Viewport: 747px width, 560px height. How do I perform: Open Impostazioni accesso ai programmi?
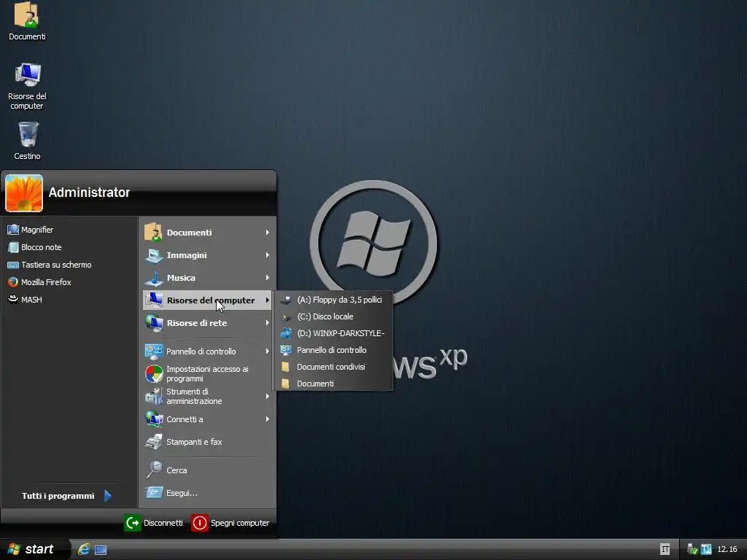coord(207,374)
